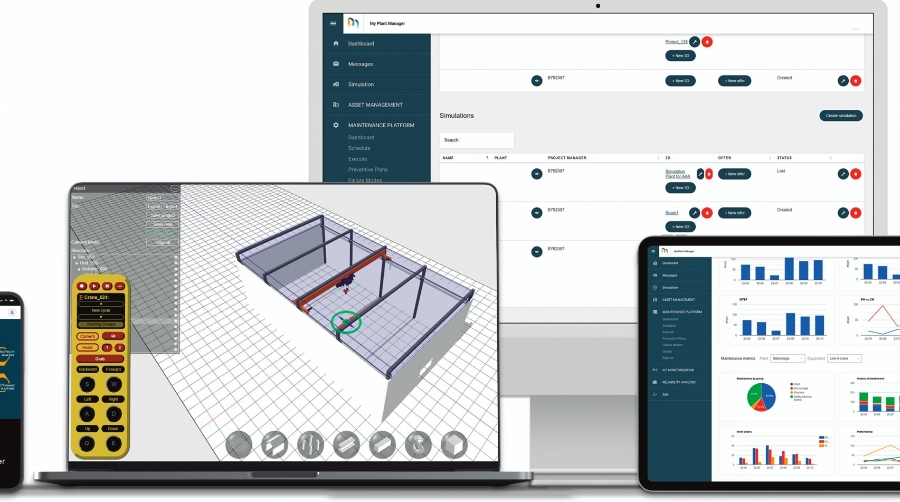Click the green target marker in the 3D scene

tap(346, 321)
